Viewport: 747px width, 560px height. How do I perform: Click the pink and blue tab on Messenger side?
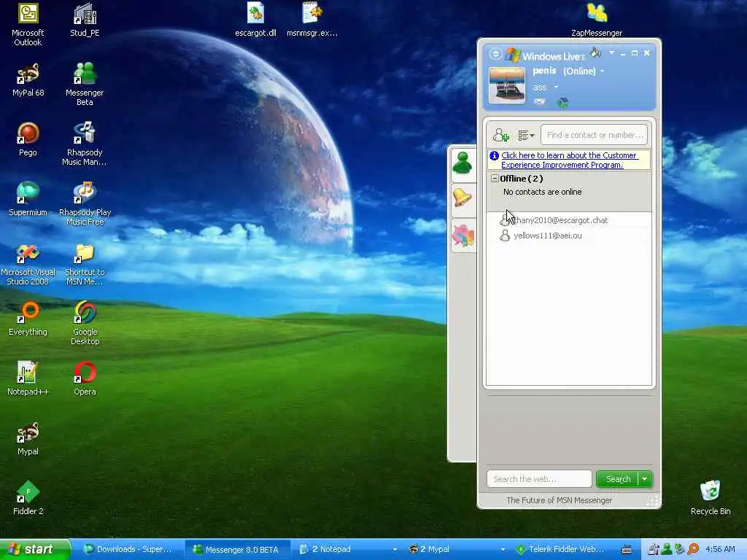[x=463, y=236]
